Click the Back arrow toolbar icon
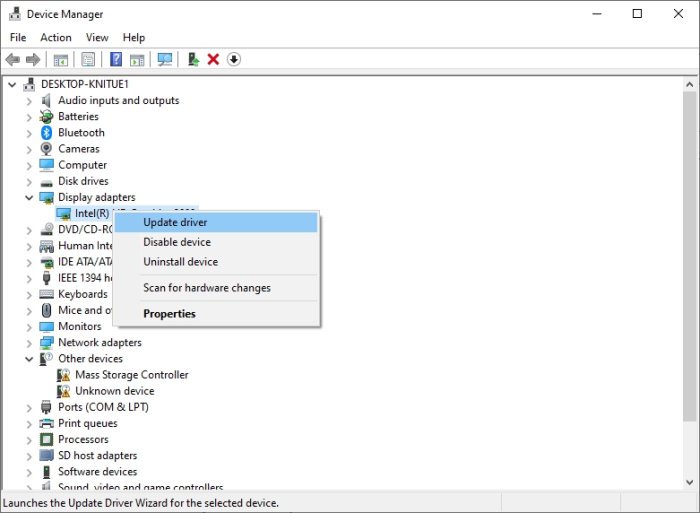 tap(12, 59)
